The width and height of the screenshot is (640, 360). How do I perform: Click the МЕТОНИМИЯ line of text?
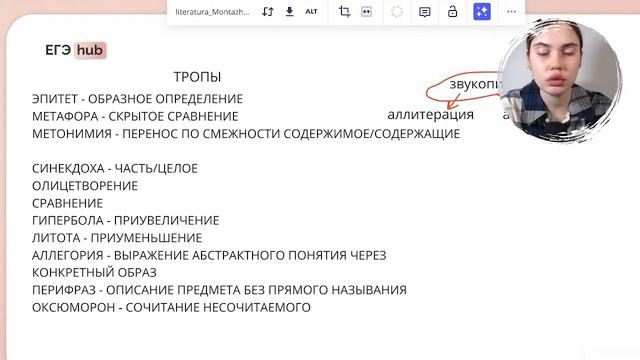246,134
